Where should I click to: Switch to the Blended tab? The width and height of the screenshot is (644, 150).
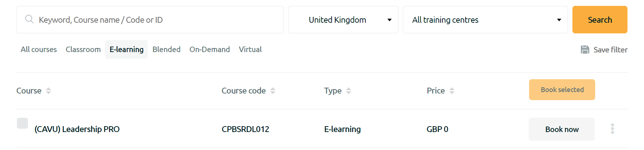click(166, 50)
